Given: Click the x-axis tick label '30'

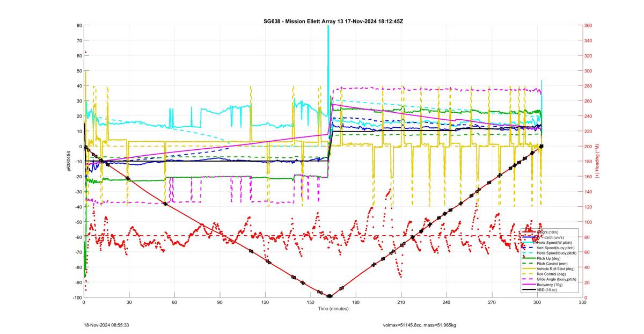Looking at the screenshot, I should coord(129,303).
